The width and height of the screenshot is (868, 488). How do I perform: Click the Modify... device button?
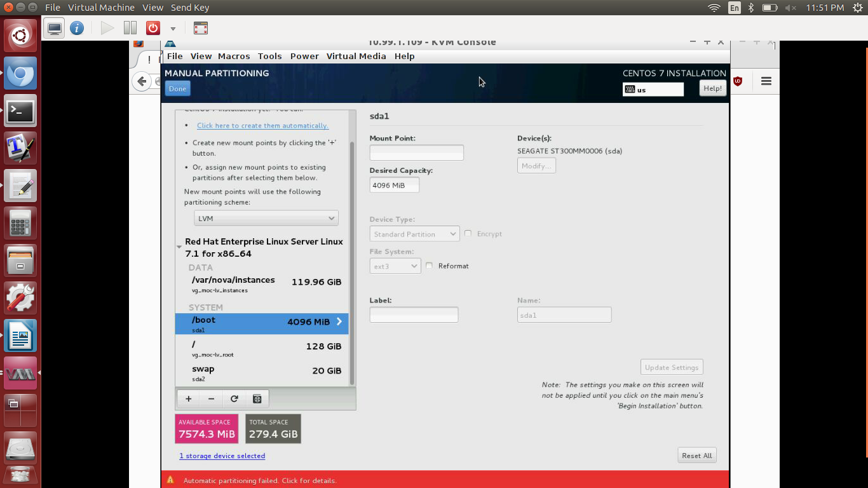point(536,166)
